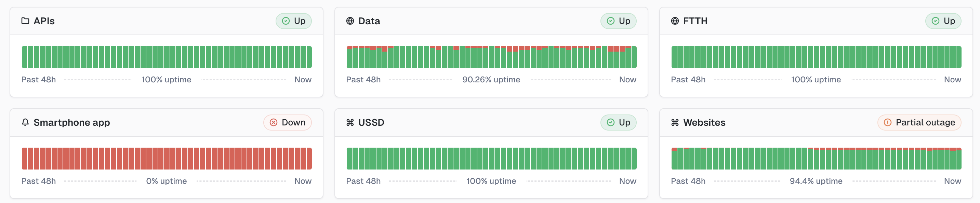Click the Data Up status badge

coord(619,21)
